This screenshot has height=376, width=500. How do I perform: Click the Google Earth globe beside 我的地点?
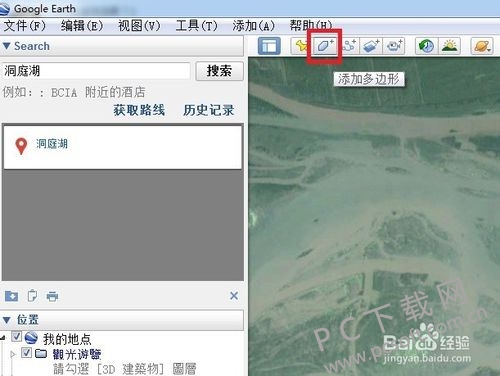click(31, 338)
